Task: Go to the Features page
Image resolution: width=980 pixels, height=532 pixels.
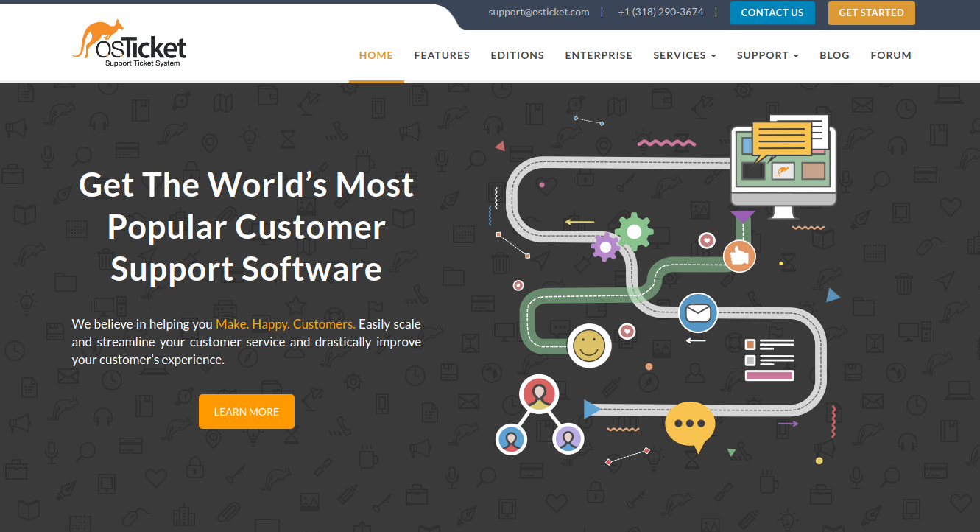Action: point(442,55)
